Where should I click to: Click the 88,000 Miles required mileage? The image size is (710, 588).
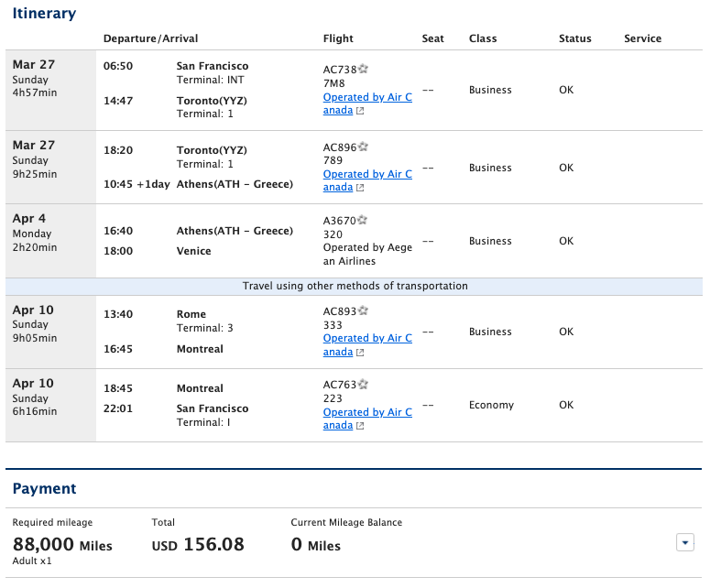(62, 545)
